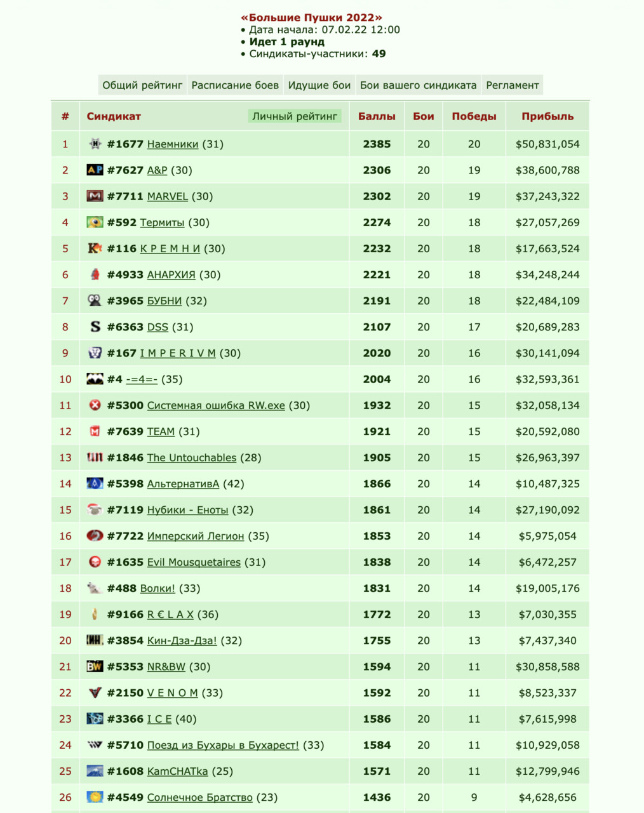Click the К Р Е М Н И emblem icon

coord(95,248)
